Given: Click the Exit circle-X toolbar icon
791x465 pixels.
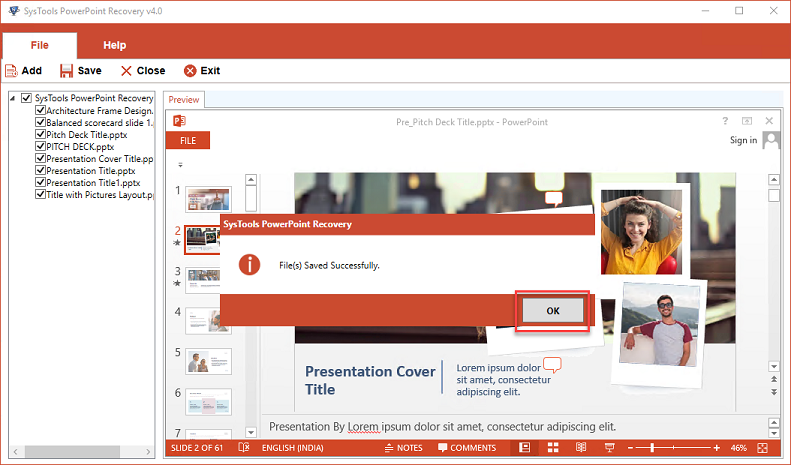Looking at the screenshot, I should point(190,71).
